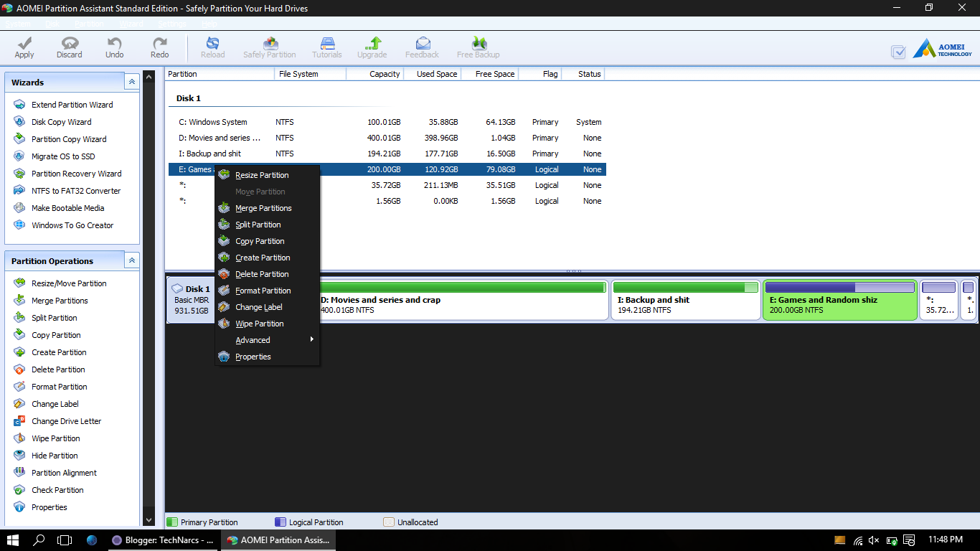
Task: Choose Format Partition in the context menu
Action: [x=264, y=290]
